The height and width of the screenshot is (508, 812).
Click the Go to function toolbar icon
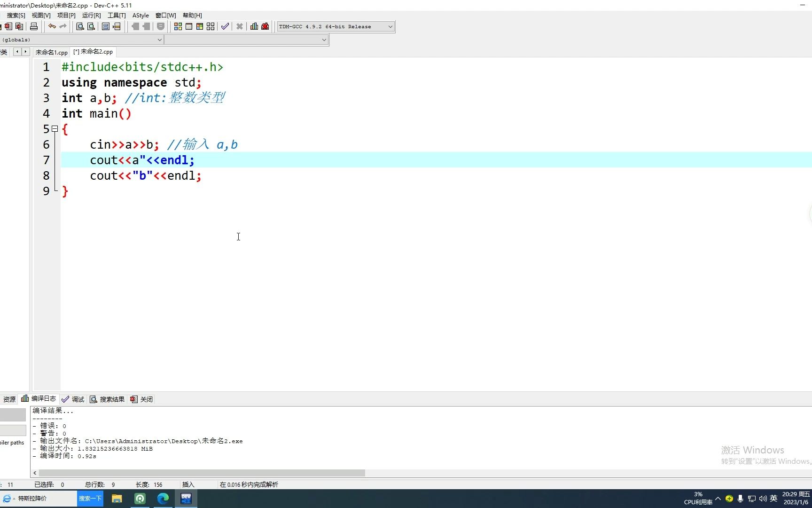point(106,26)
